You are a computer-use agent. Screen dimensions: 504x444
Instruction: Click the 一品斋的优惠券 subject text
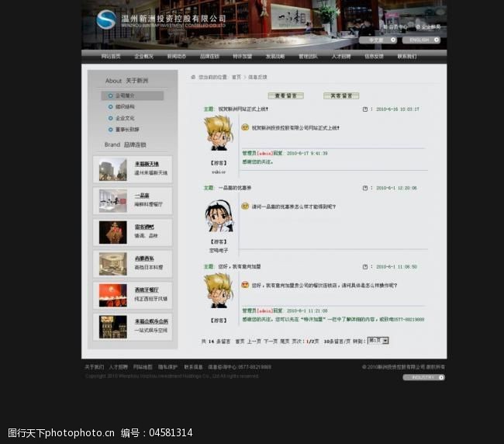(235, 188)
